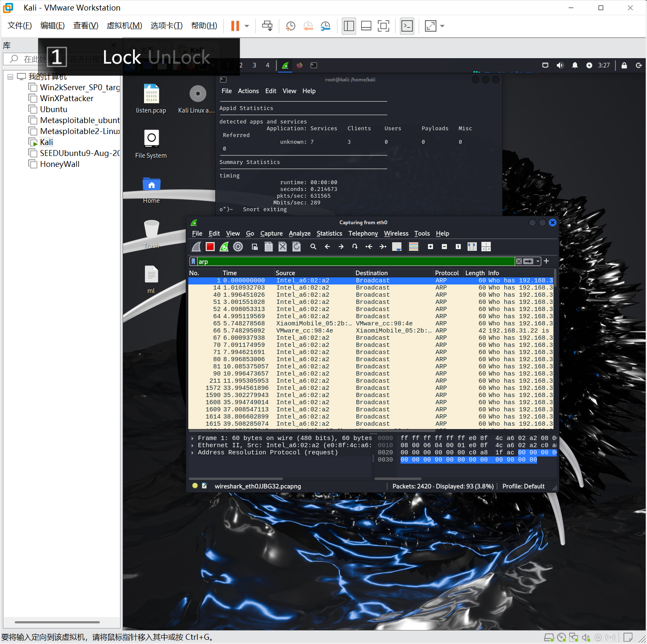Click the arp display filter field

tap(356, 261)
